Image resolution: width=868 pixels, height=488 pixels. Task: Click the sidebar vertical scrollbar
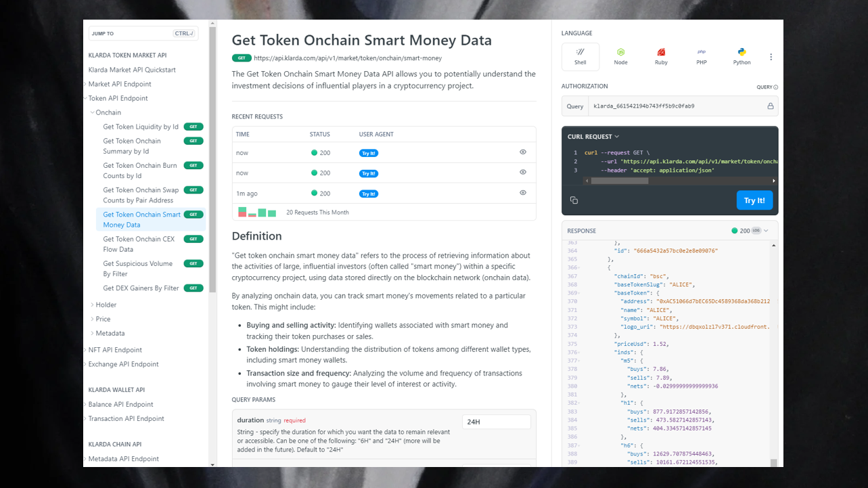[x=212, y=159]
